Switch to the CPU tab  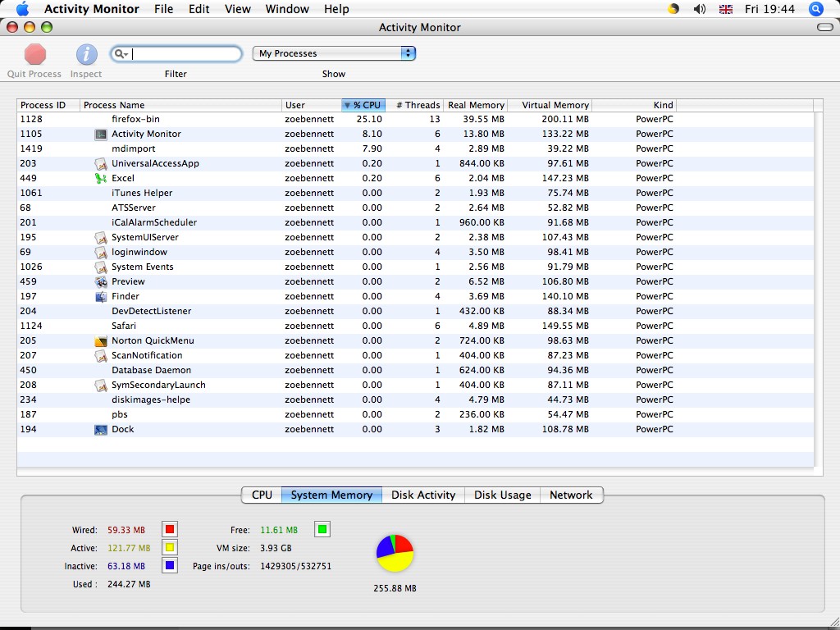click(x=262, y=495)
